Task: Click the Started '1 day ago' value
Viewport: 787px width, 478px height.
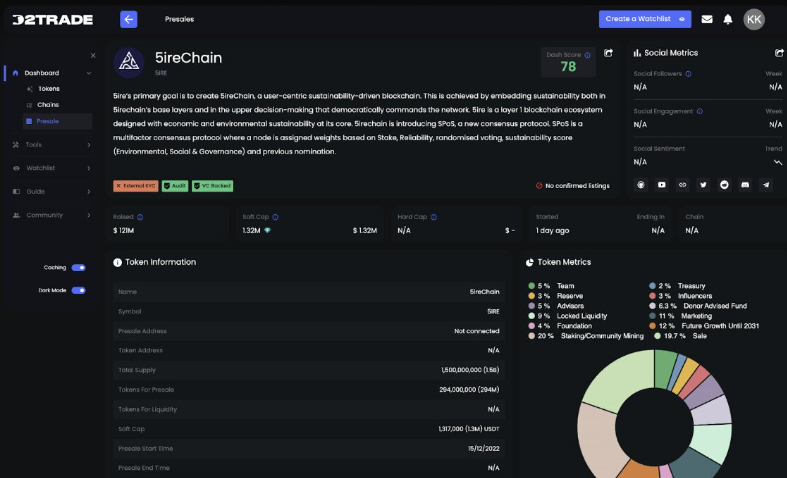Action: point(553,230)
